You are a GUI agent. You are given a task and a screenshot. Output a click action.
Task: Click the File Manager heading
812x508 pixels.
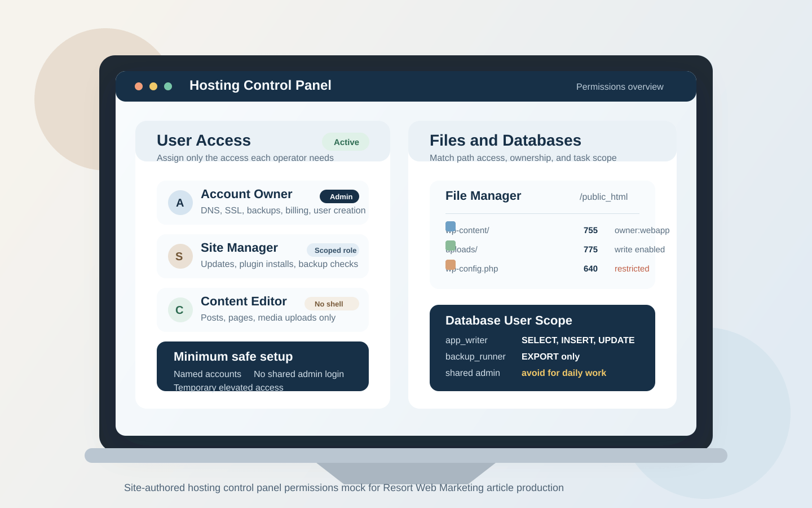click(483, 196)
